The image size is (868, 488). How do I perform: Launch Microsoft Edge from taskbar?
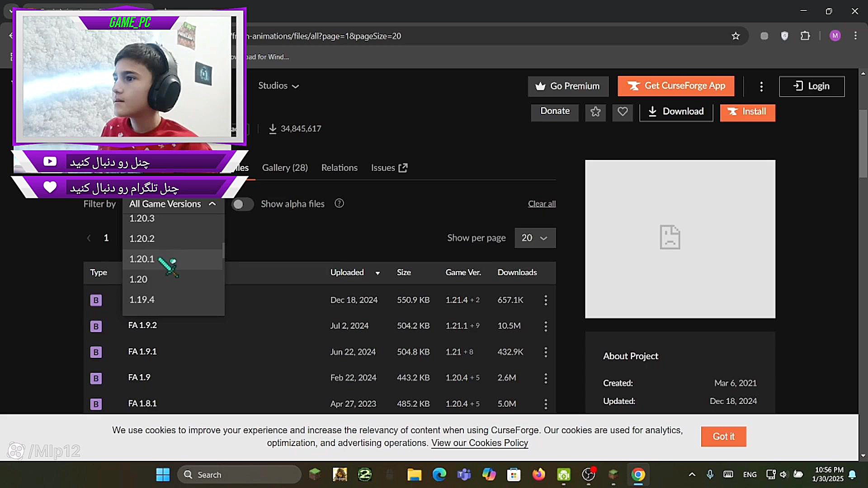pos(439,474)
